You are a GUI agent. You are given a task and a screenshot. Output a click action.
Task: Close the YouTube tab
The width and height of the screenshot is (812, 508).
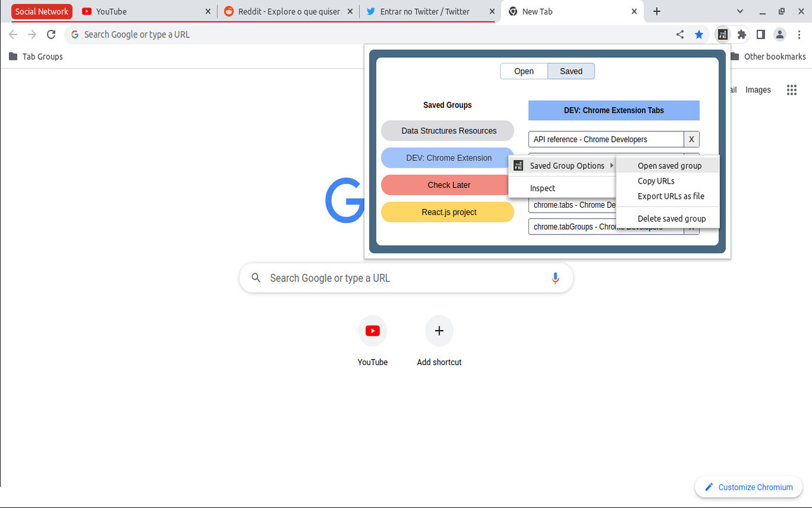pyautogui.click(x=208, y=11)
